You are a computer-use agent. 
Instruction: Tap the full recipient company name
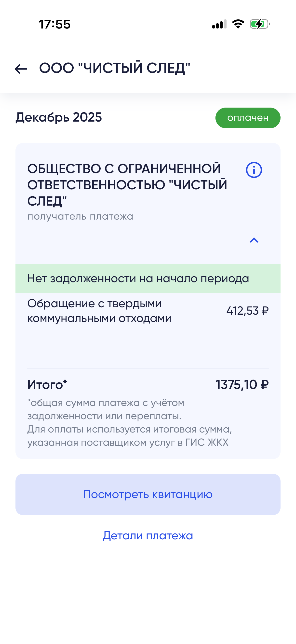(127, 185)
